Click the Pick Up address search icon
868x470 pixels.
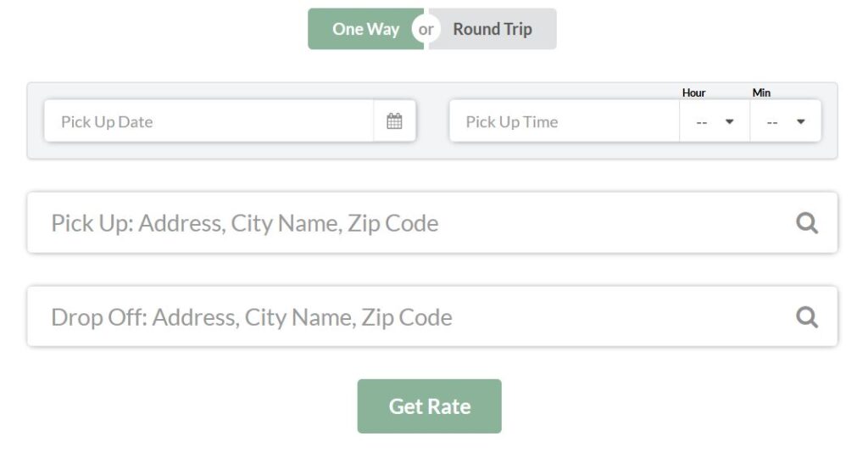coord(807,223)
